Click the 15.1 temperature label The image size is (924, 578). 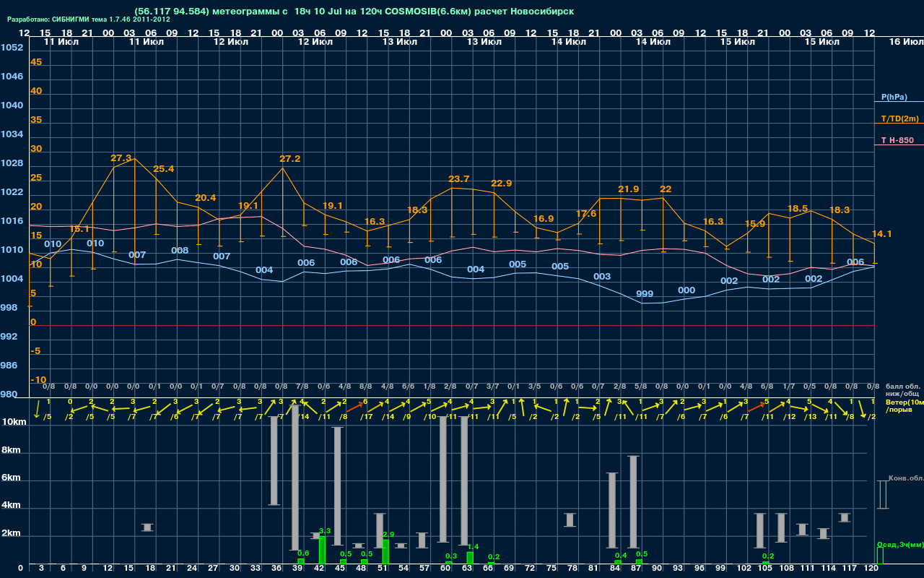pos(79,229)
